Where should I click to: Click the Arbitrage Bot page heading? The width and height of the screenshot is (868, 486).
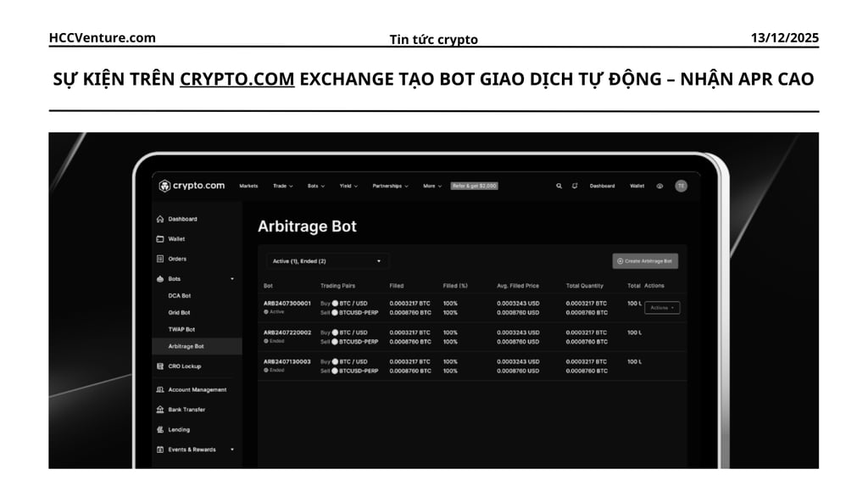click(x=307, y=226)
